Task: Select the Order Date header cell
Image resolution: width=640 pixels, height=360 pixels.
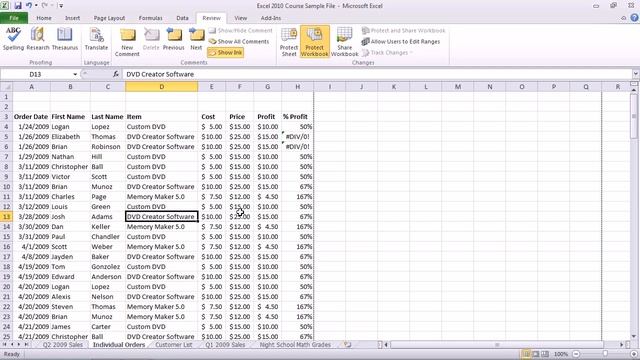Action: point(31,117)
